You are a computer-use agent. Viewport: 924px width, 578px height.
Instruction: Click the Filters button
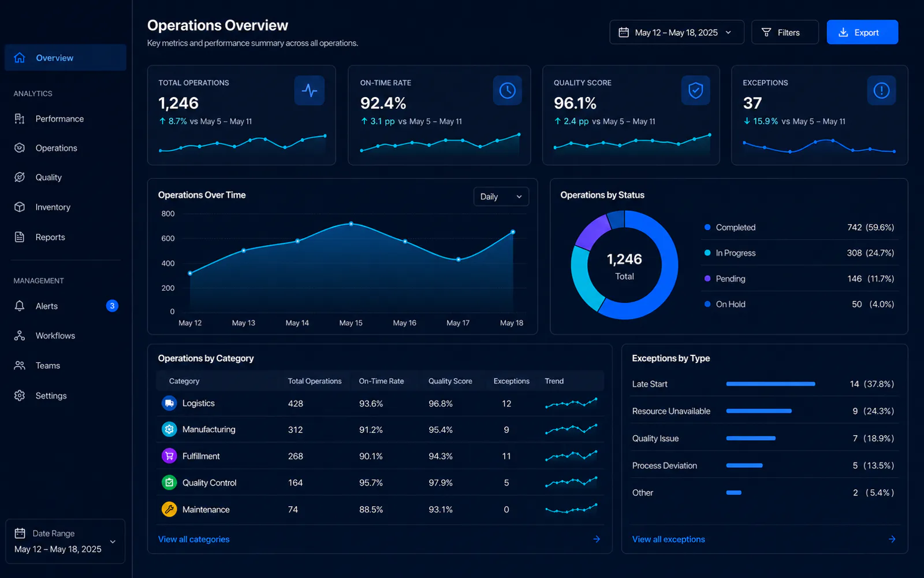click(x=785, y=32)
